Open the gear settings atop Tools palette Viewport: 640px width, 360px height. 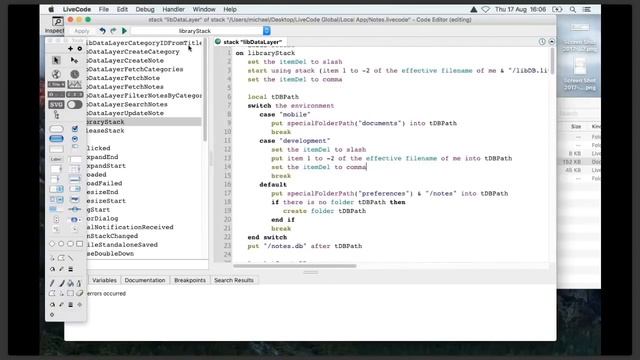80,49
